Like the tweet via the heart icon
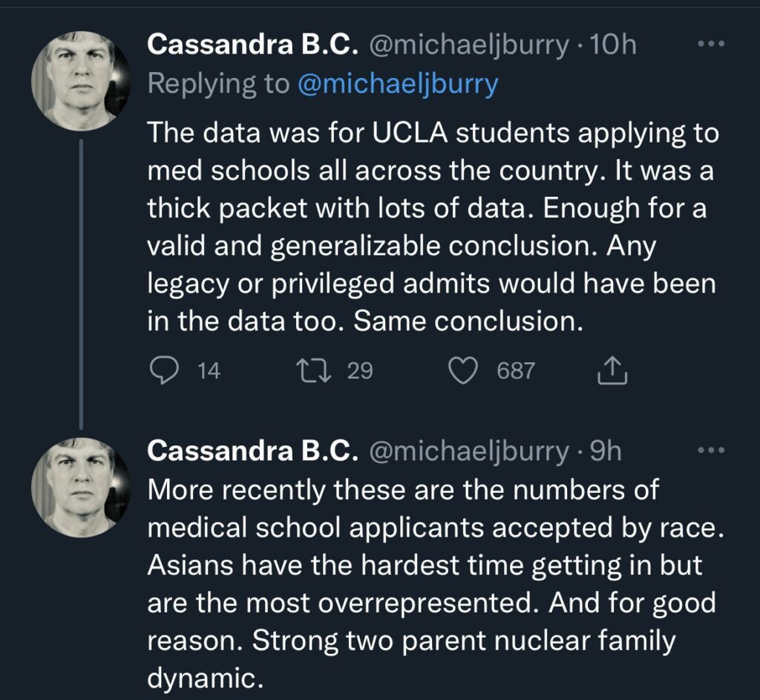Image resolution: width=760 pixels, height=700 pixels. [x=465, y=370]
